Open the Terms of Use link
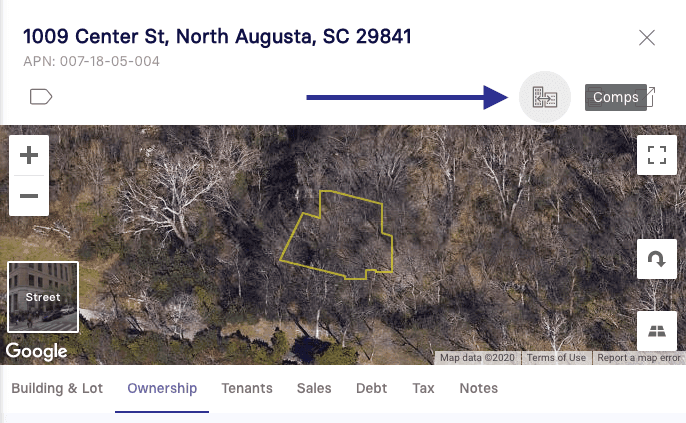The height and width of the screenshot is (423, 686). coord(556,358)
